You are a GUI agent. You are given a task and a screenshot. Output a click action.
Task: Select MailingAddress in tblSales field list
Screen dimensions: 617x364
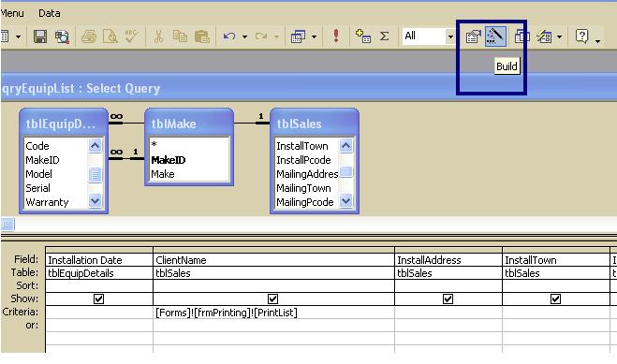(x=307, y=174)
